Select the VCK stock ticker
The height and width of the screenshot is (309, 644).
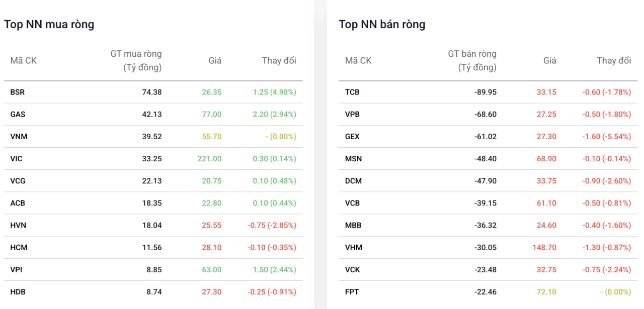[x=353, y=269]
